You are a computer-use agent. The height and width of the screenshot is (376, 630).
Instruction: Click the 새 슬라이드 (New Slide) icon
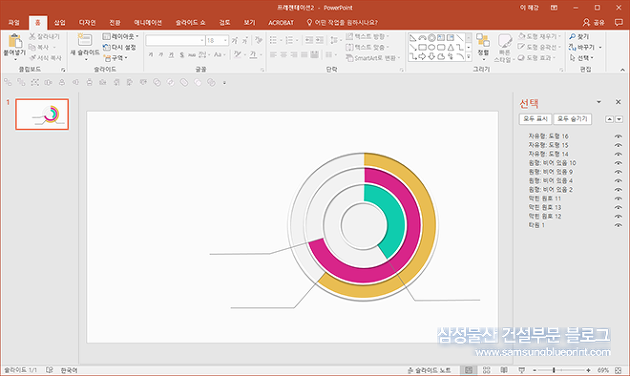[x=84, y=40]
